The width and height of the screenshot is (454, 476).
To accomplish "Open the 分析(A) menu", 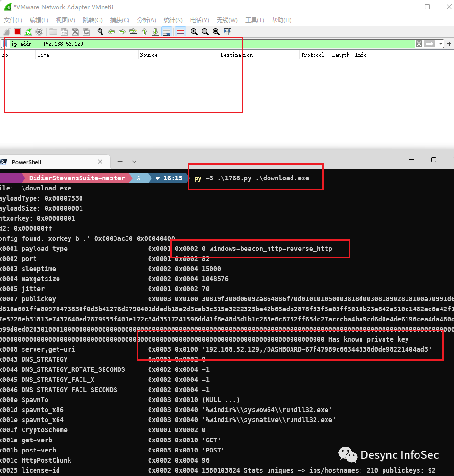I will pos(147,20).
